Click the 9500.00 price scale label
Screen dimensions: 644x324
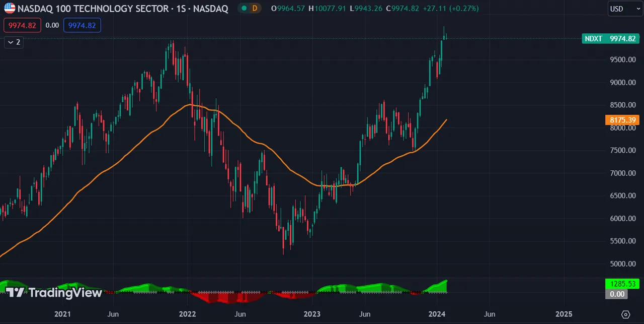coord(622,59)
